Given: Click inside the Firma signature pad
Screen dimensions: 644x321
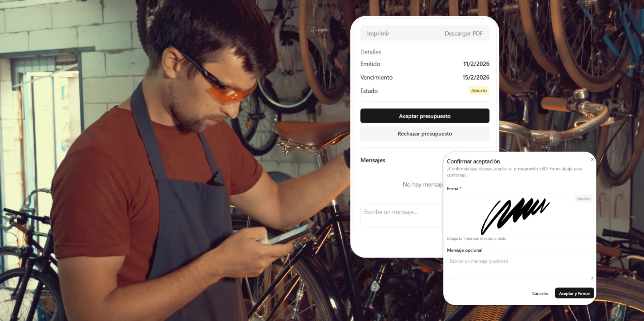Looking at the screenshot, I should (x=520, y=214).
